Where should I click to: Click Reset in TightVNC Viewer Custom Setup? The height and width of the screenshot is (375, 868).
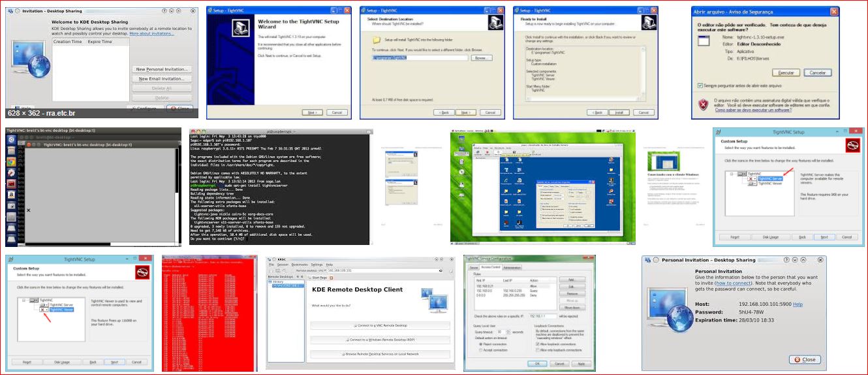pos(27,362)
